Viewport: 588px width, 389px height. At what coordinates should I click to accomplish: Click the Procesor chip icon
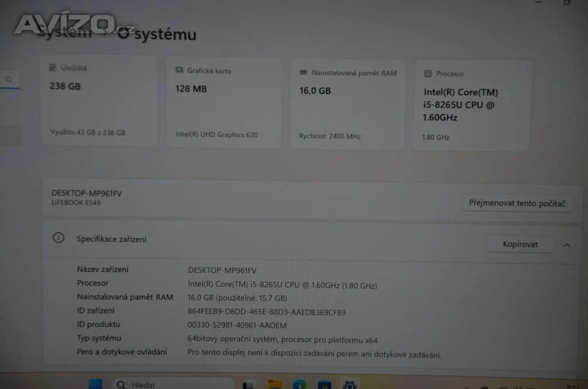tap(428, 73)
